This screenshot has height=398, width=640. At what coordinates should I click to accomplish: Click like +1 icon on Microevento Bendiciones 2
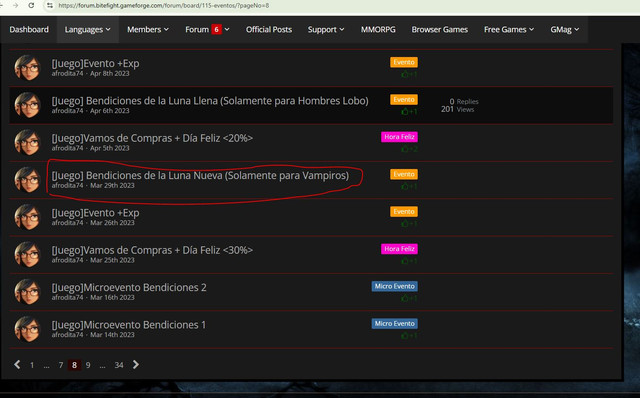point(409,298)
